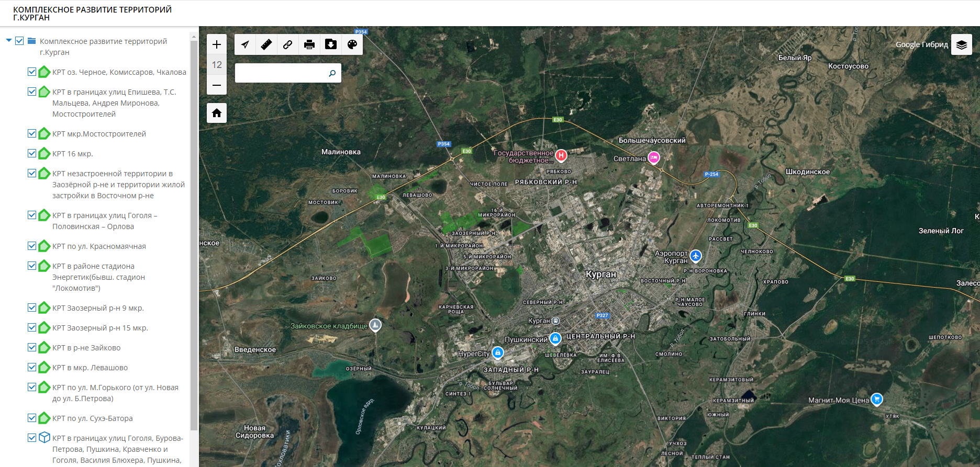
Task: Go to home map extent
Action: pyautogui.click(x=217, y=113)
